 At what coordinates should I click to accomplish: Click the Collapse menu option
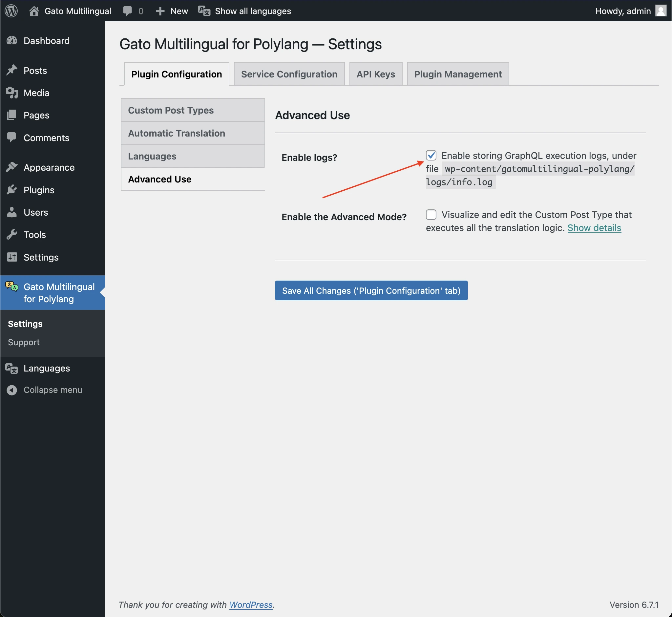tap(44, 389)
